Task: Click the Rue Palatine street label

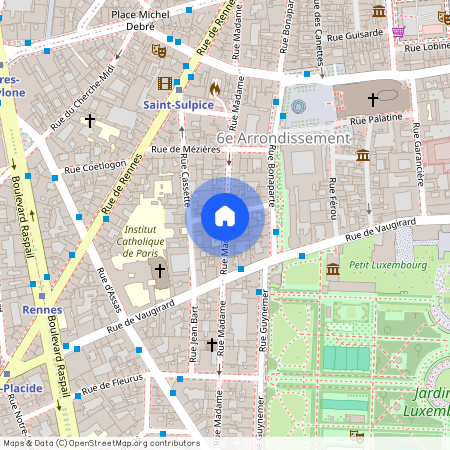Action: pos(376,119)
